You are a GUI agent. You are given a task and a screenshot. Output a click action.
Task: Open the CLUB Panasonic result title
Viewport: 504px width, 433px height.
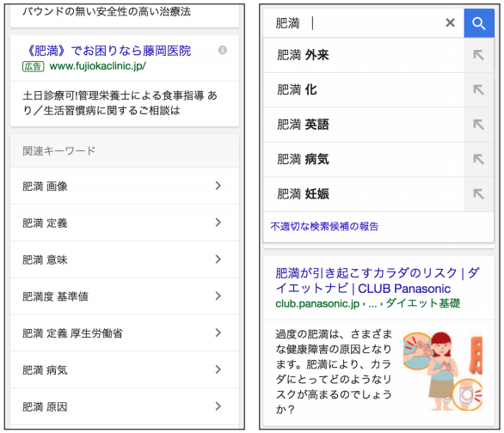click(378, 281)
